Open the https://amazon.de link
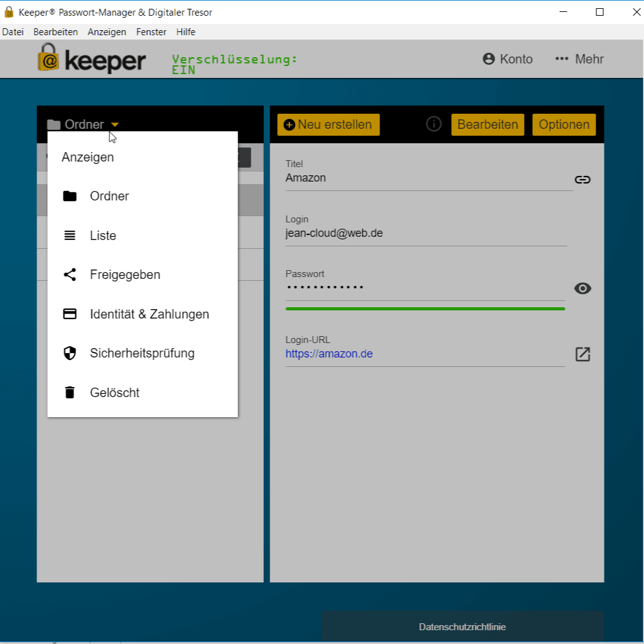644x644 pixels. click(x=329, y=354)
